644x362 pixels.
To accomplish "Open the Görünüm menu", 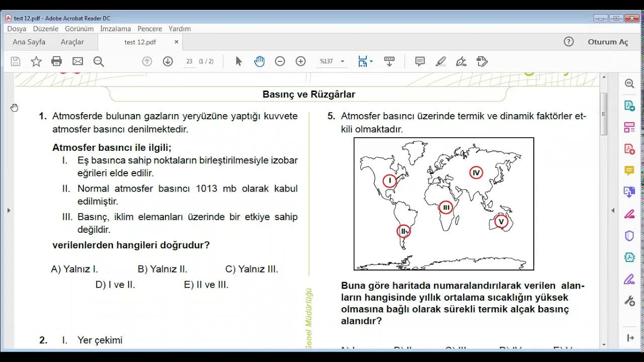I will click(79, 29).
